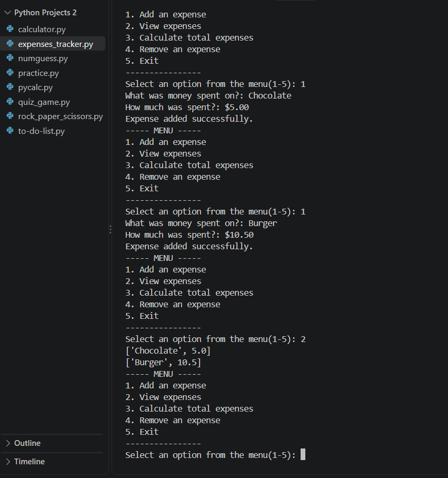
Task: Click the sash grip between sidebar and terminal
Action: coord(110,229)
